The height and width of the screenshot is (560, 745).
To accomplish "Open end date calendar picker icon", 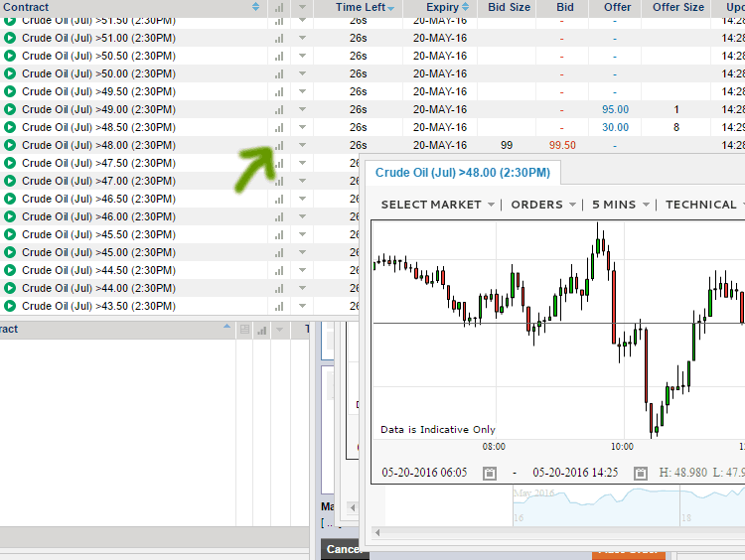I will point(641,473).
